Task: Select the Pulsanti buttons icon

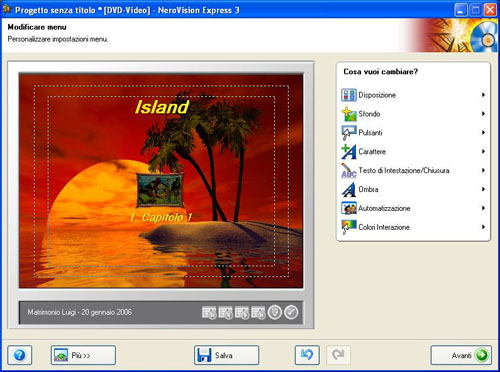Action: 349,133
